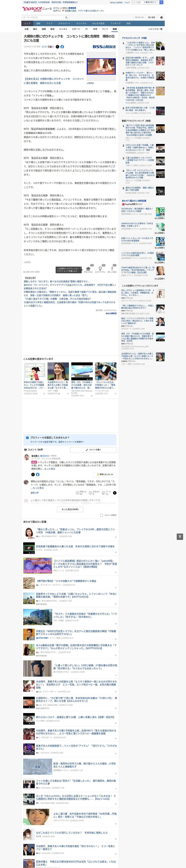Click the keyword search box magnifier button
The height and width of the screenshot is (868, 186).
(x=66, y=18)
